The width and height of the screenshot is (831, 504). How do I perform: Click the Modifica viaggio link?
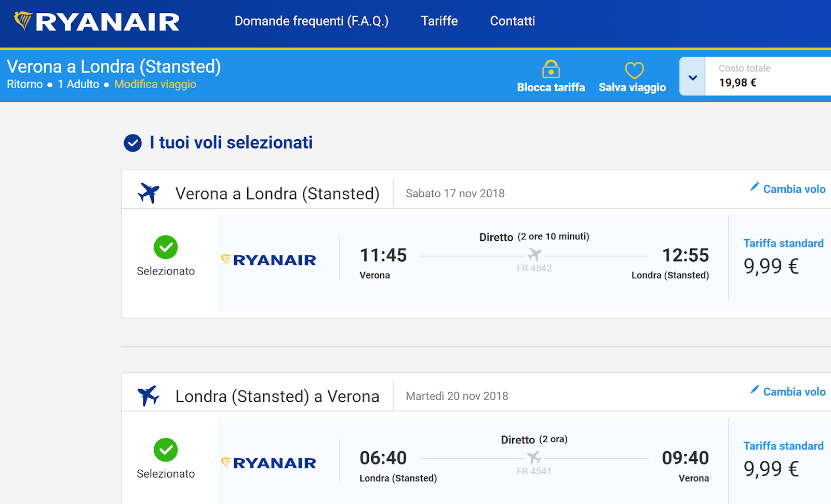(155, 84)
